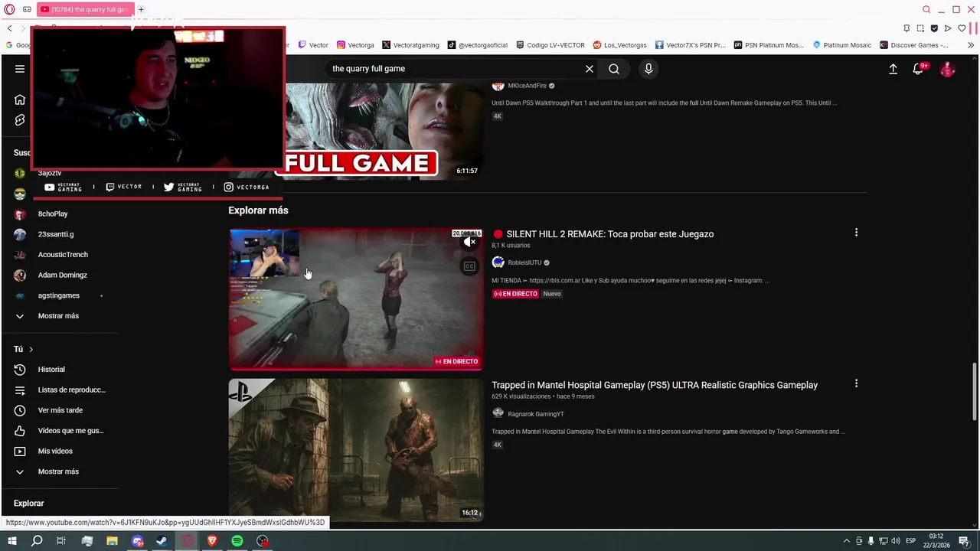Open Vector7X's PSN Profile bookmark
Image resolution: width=980 pixels, height=551 pixels.
pyautogui.click(x=690, y=45)
